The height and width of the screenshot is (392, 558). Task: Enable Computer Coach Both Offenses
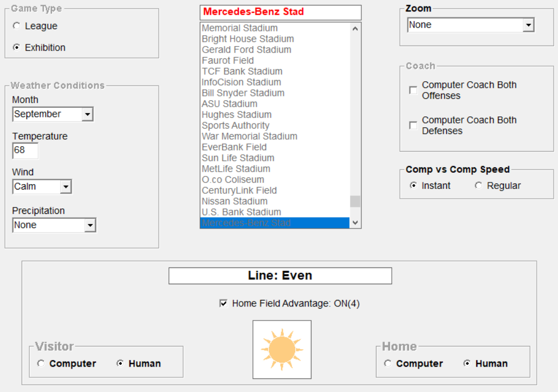tap(413, 90)
